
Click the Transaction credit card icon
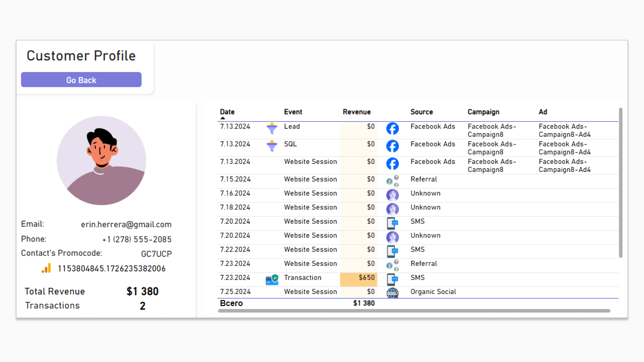click(x=272, y=279)
